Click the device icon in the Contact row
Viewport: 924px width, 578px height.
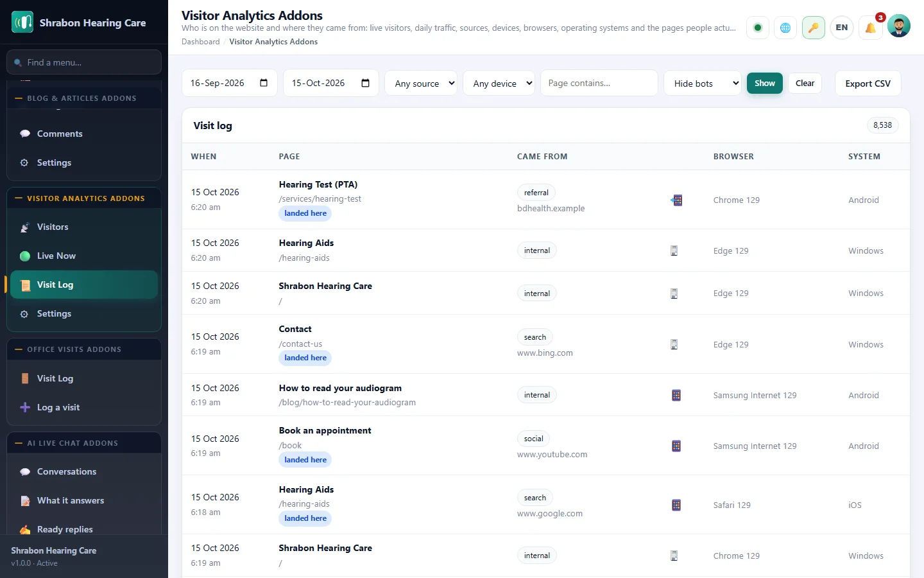(x=674, y=345)
